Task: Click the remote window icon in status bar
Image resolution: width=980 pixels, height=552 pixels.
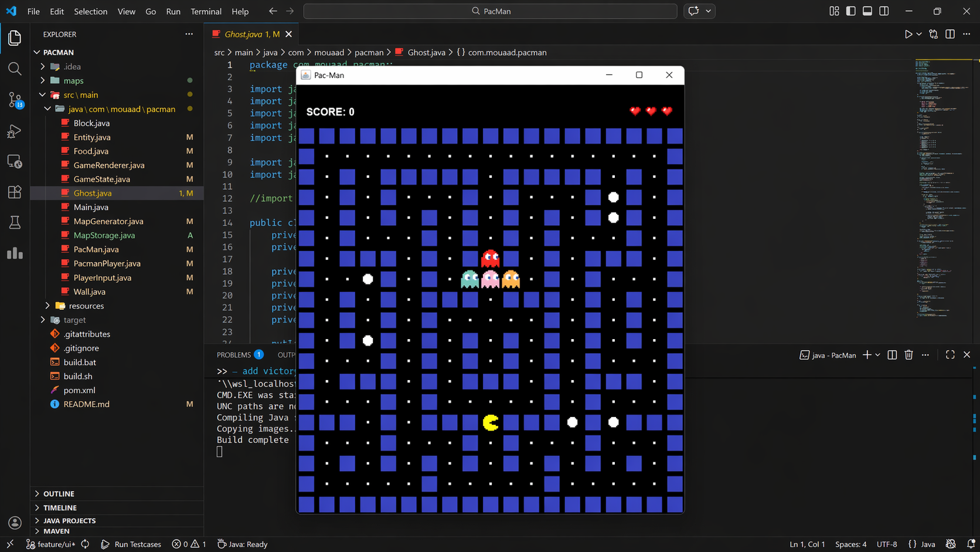Action: click(10, 544)
